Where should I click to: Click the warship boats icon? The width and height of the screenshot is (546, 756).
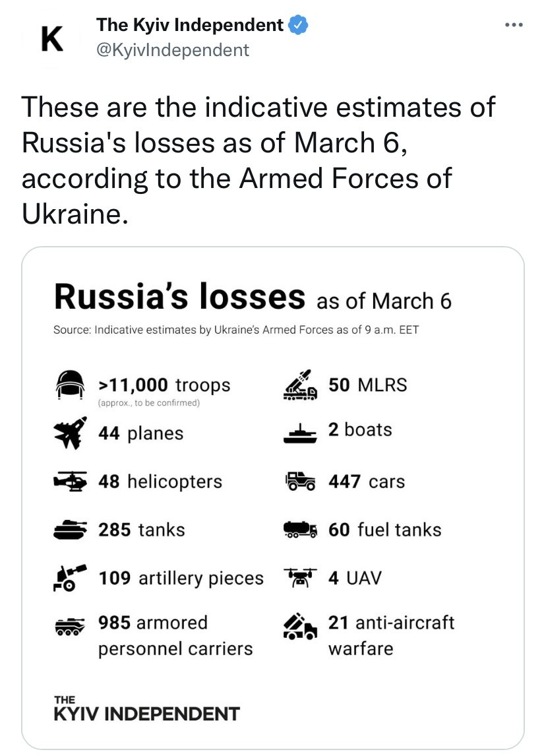[301, 433]
